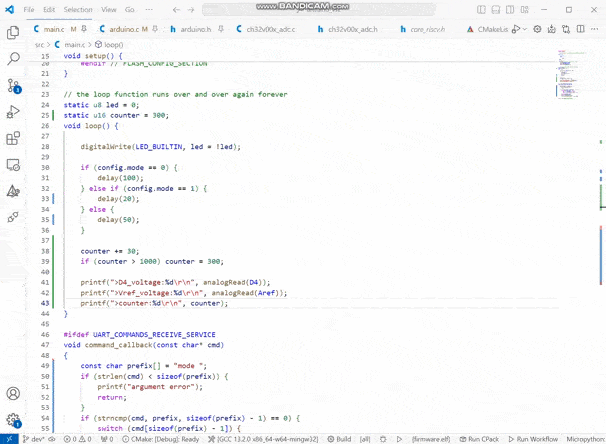The height and width of the screenshot is (444, 606).
Task: Click Run Workflow in status bar
Action: click(533, 439)
